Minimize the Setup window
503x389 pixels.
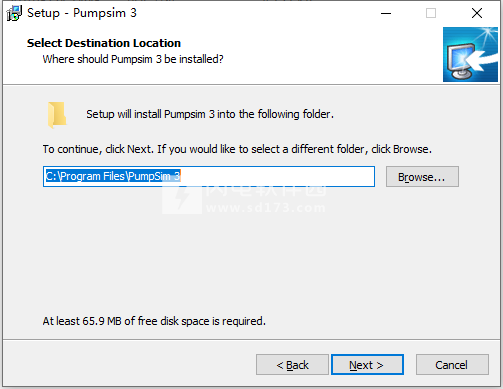click(386, 13)
